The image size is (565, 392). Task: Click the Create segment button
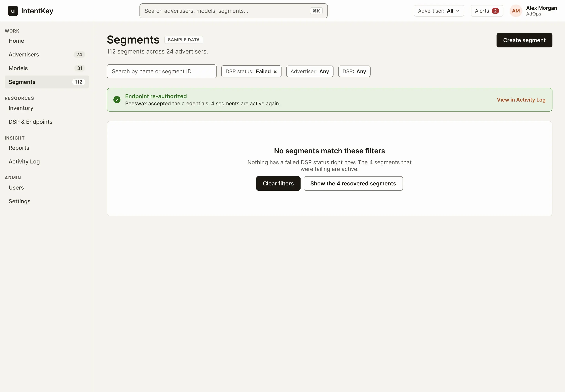point(524,40)
